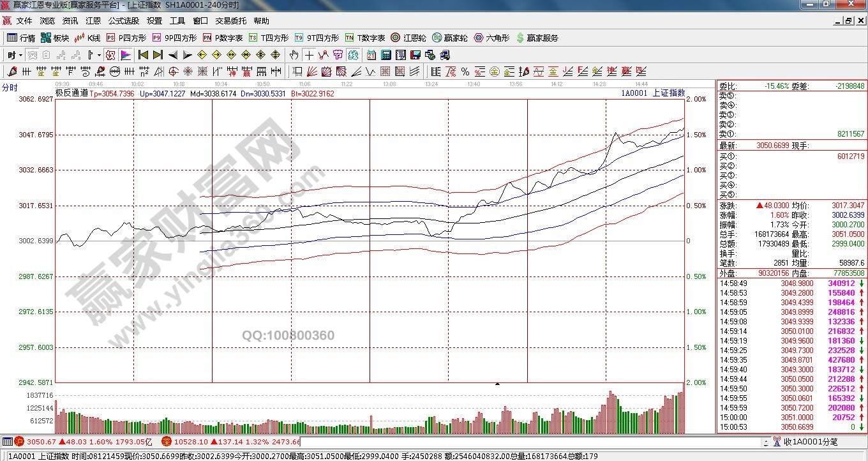This screenshot has width=868, height=461.
Task: Open 赢家服务 with the dollar icon
Action: [x=537, y=38]
